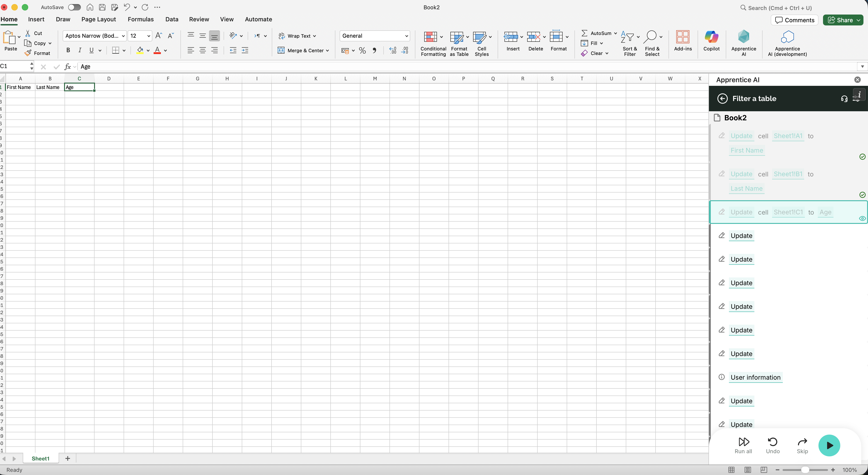This screenshot has width=868, height=475.
Task: Click the green Share button
Action: (x=843, y=20)
